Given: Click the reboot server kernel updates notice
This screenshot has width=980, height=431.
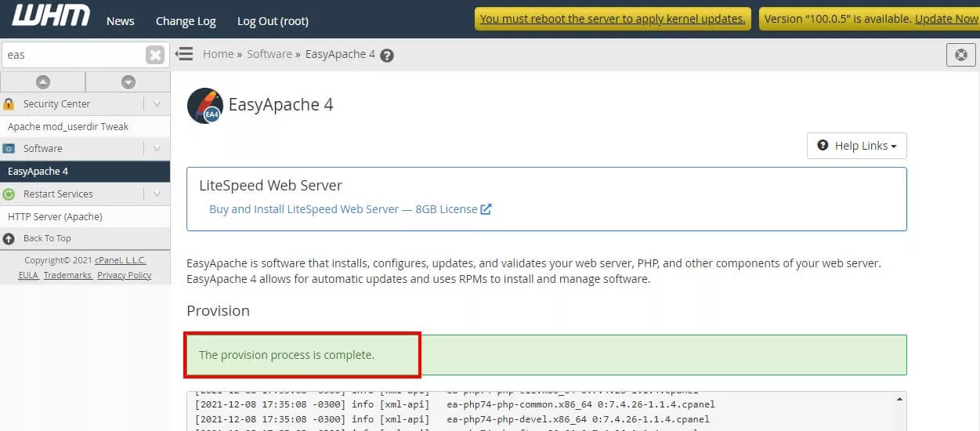Looking at the screenshot, I should (x=613, y=19).
